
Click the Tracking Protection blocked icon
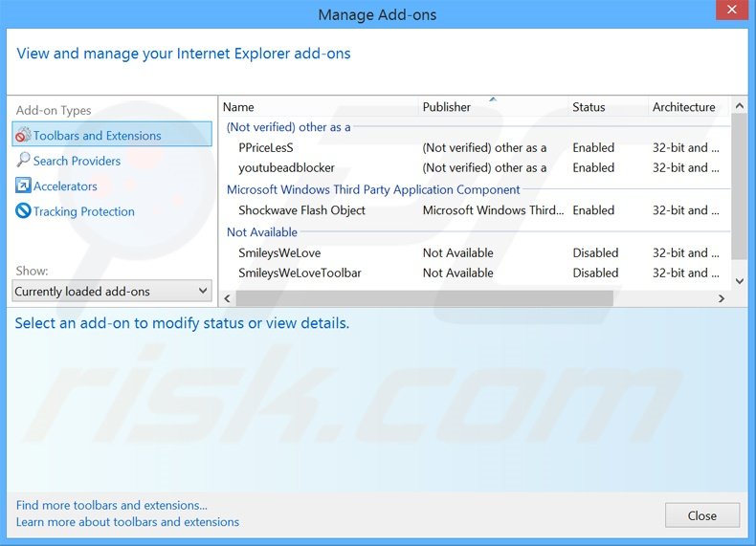(x=23, y=210)
